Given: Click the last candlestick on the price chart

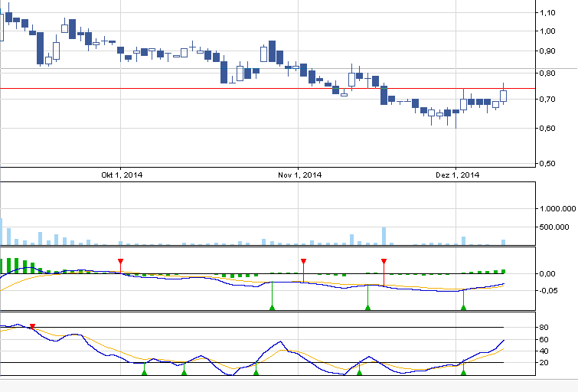Looking at the screenshot, I should pyautogui.click(x=504, y=96).
